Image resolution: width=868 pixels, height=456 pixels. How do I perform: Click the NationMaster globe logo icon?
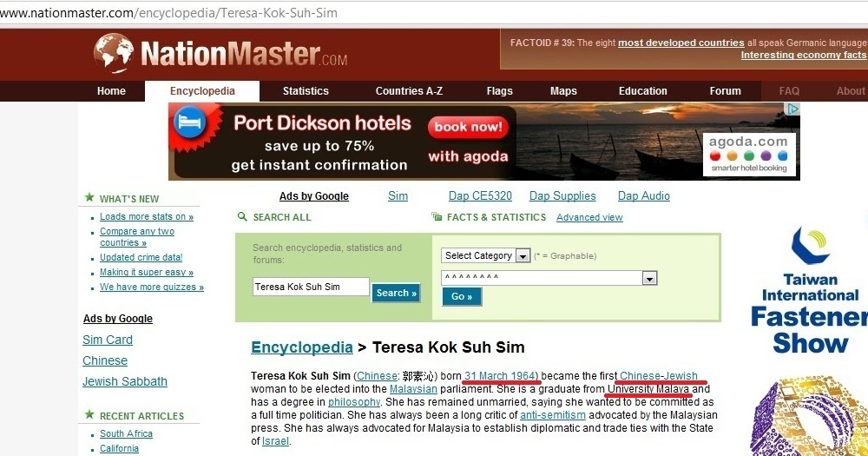pos(114,53)
